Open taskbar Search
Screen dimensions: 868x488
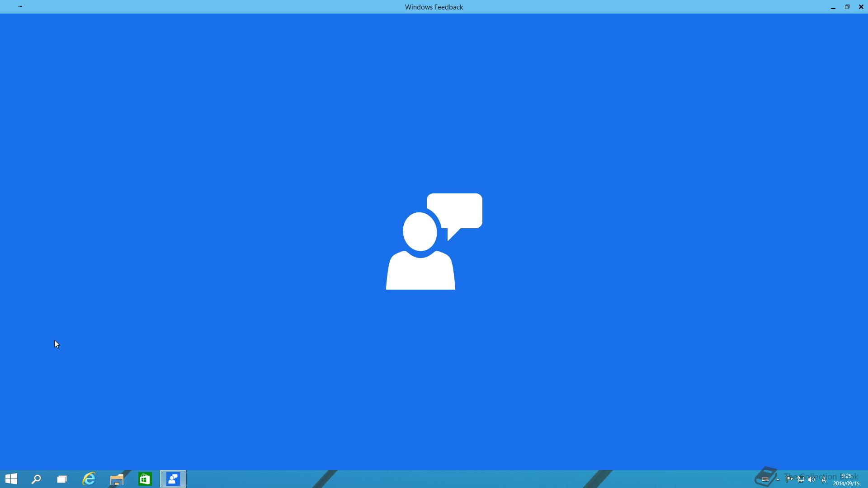36,479
